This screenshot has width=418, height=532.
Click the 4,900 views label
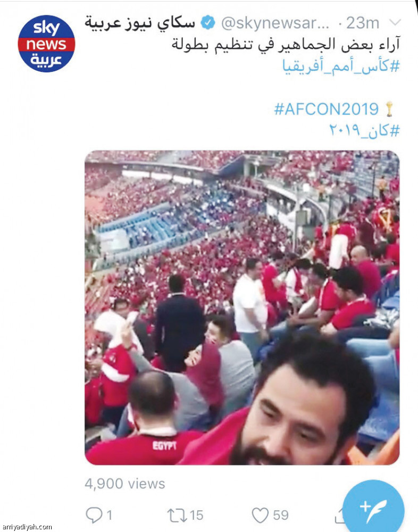(125, 484)
